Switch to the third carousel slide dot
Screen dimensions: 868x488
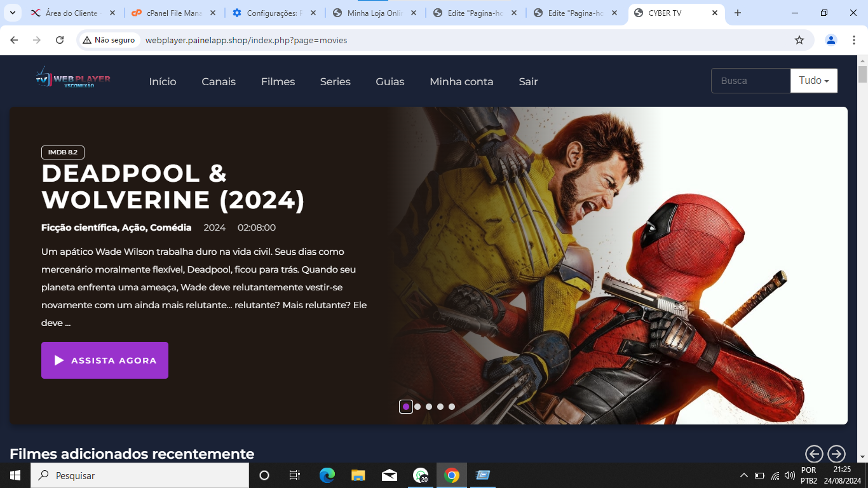pyautogui.click(x=429, y=405)
